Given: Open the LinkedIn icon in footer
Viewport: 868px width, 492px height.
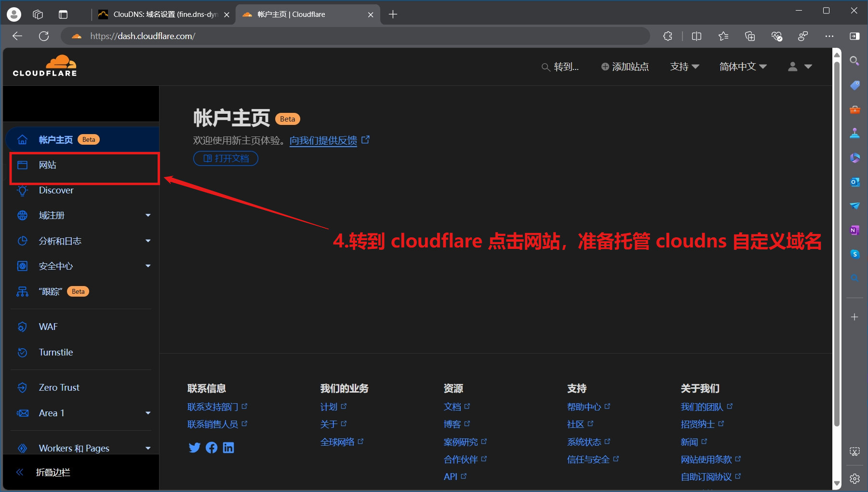Looking at the screenshot, I should click(x=228, y=448).
